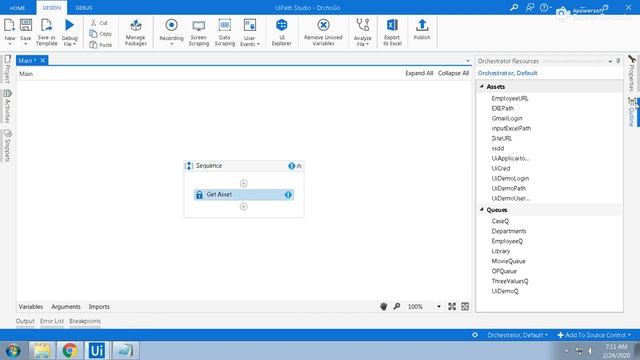Click the Get Asset activity lock icon

click(199, 195)
